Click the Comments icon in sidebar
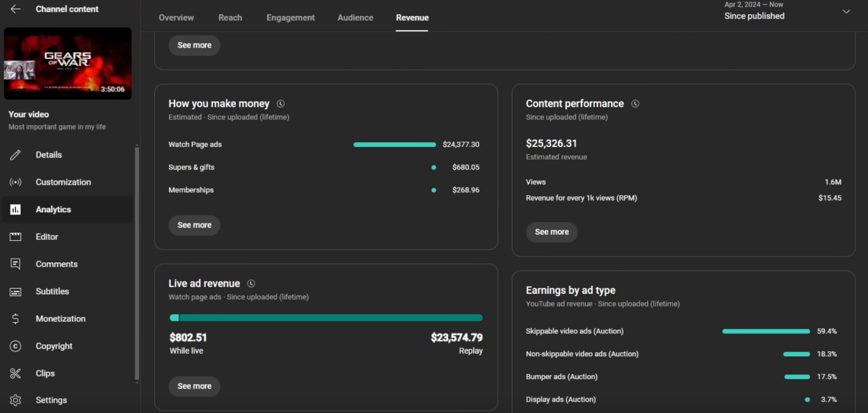 point(16,264)
